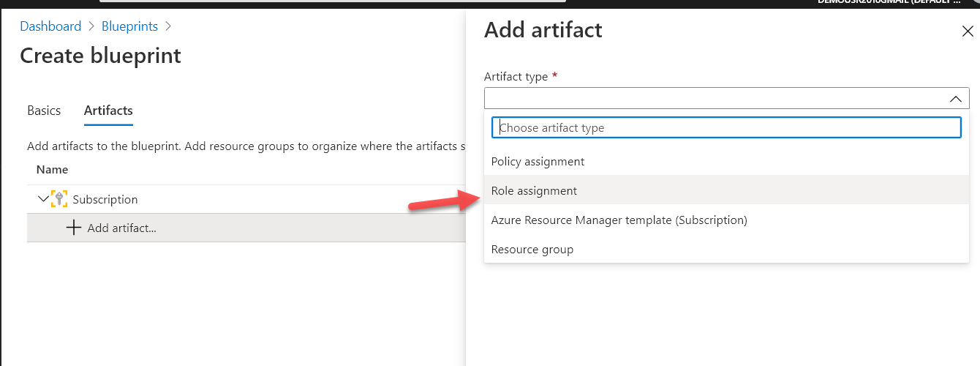
Task: Click the Name column header
Action: (52, 169)
